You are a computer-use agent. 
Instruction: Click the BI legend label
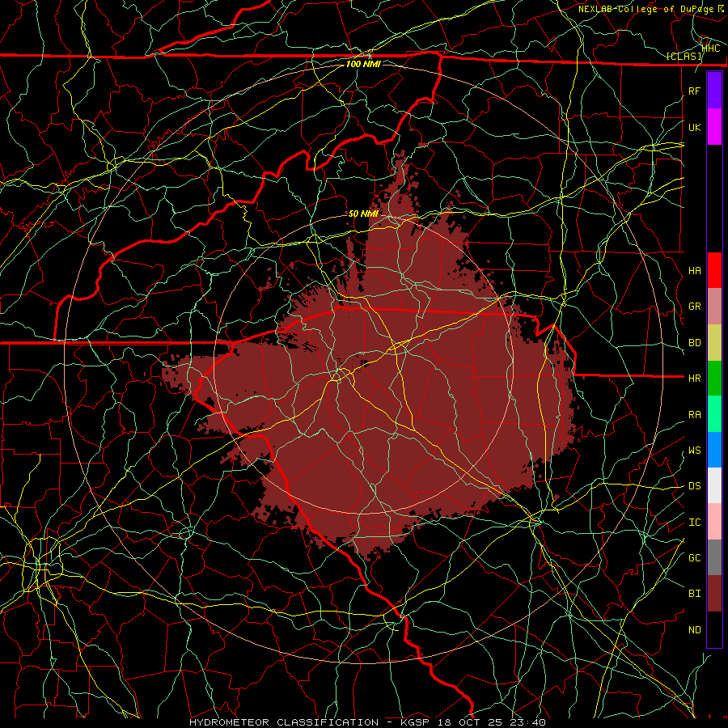click(x=695, y=594)
